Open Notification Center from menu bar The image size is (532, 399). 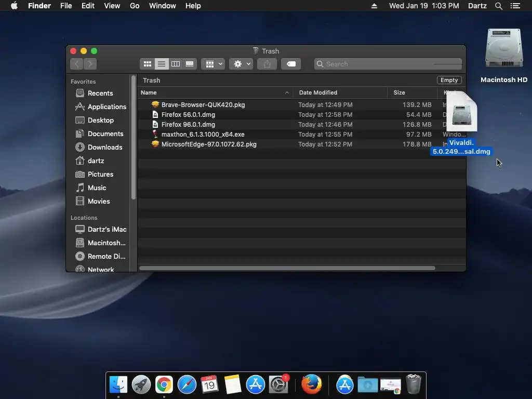(515, 6)
